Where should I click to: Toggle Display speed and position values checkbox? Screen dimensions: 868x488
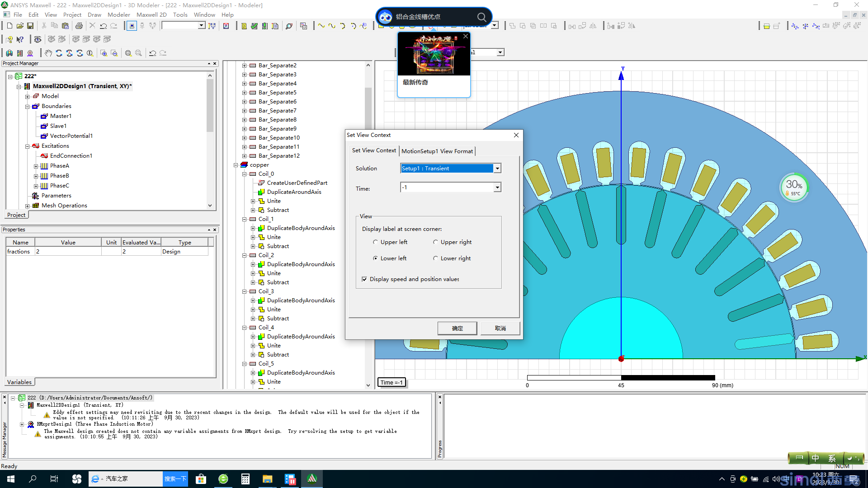[364, 279]
